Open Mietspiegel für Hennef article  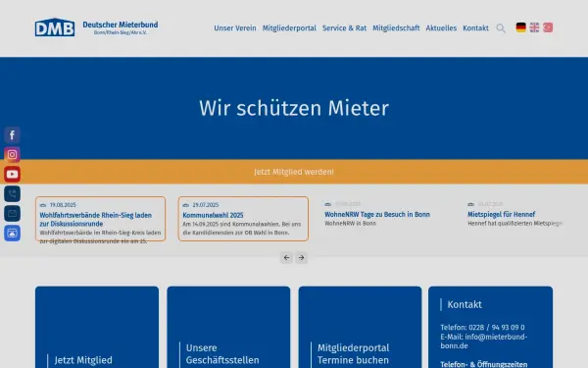coord(502,214)
